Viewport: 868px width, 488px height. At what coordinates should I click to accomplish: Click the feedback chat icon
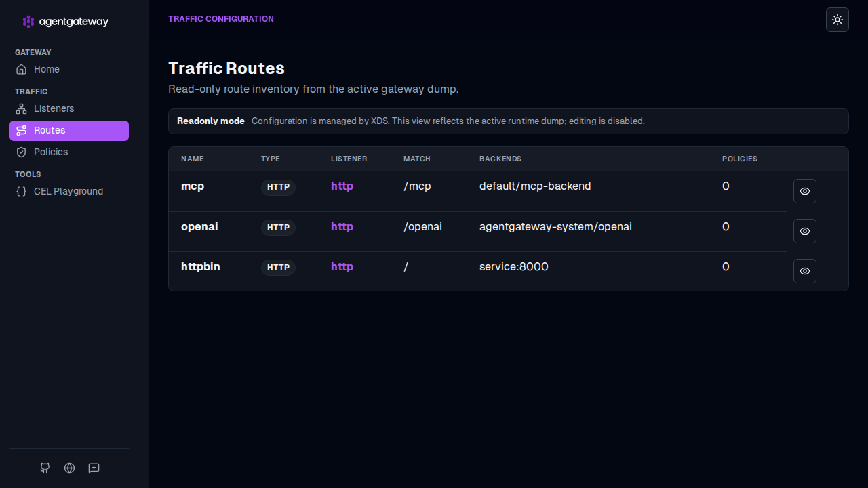[x=94, y=468]
